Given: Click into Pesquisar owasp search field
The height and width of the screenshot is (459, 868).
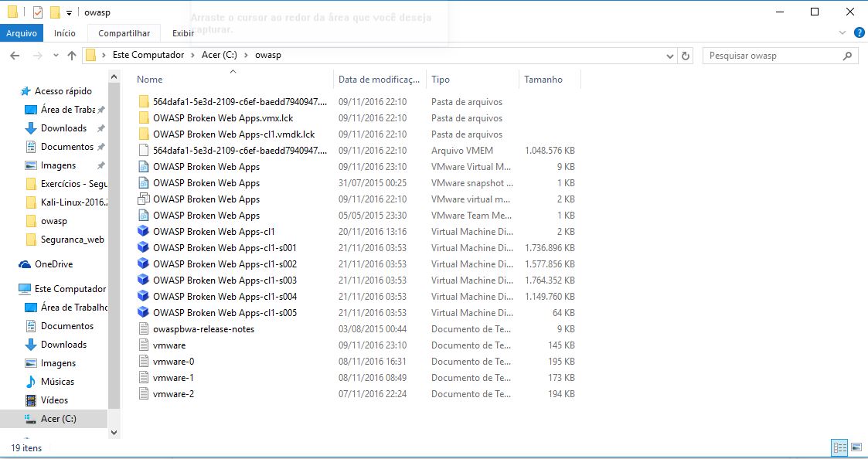Looking at the screenshot, I should pos(771,56).
